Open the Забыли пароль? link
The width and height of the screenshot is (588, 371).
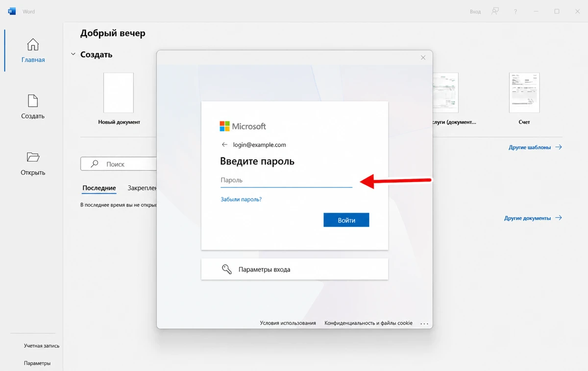tap(241, 199)
